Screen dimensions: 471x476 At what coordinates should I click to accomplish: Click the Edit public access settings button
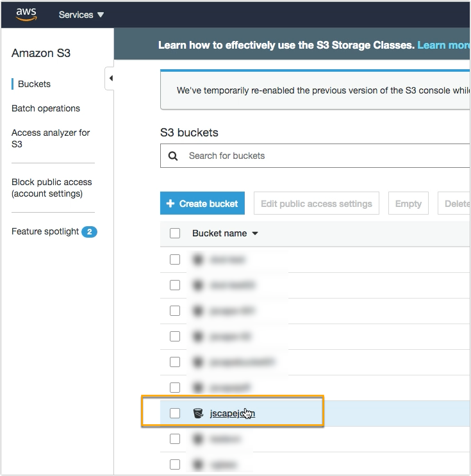pos(316,204)
